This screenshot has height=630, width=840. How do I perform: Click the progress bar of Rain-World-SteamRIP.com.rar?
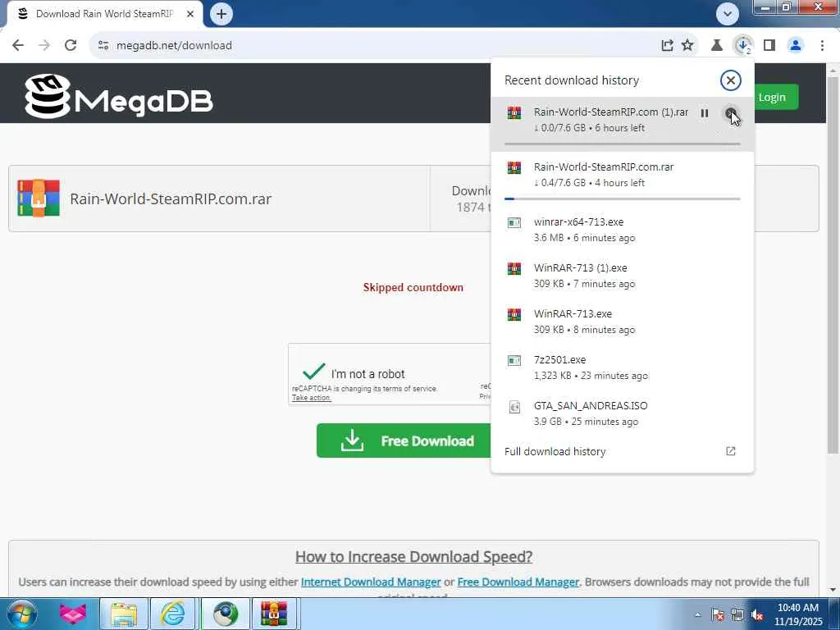click(622, 199)
